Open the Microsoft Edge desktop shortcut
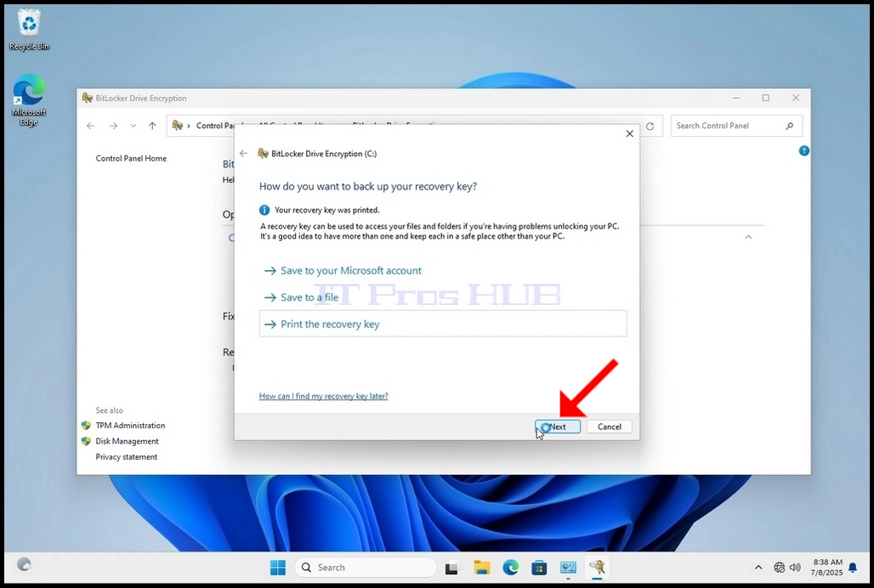 [x=29, y=100]
